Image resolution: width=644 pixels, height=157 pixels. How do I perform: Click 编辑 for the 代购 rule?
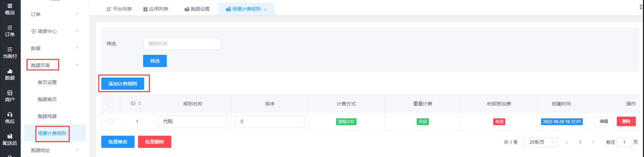604,121
